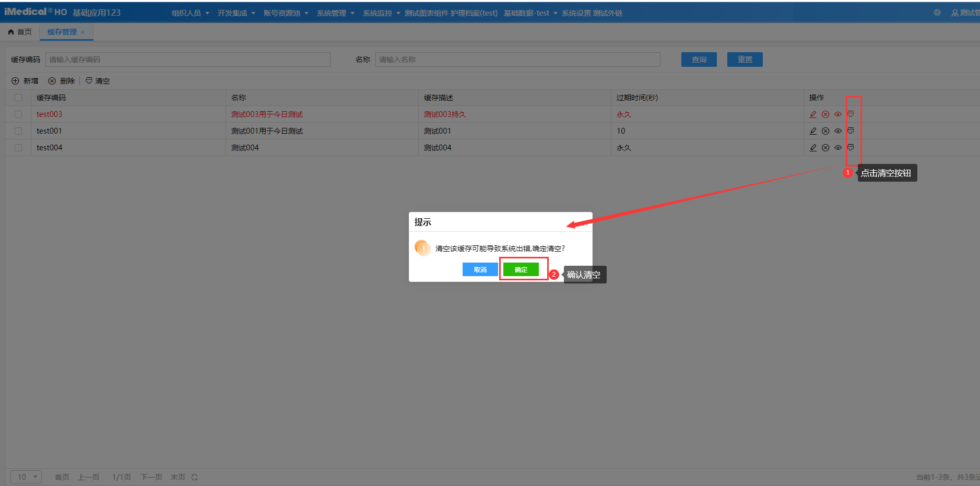Click the 新增 add icon in toolbar
This screenshot has width=980, height=486.
[x=16, y=81]
